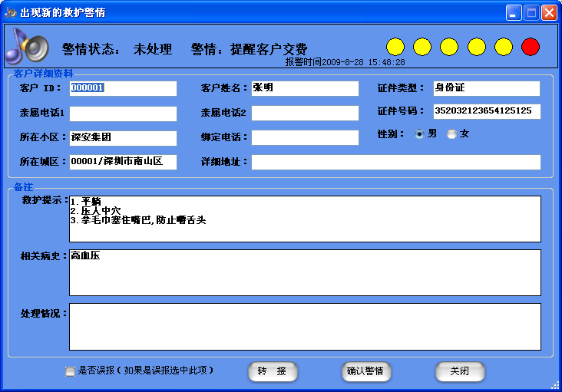Click the speaker music note alarm icon
The image size is (562, 392).
28,47
